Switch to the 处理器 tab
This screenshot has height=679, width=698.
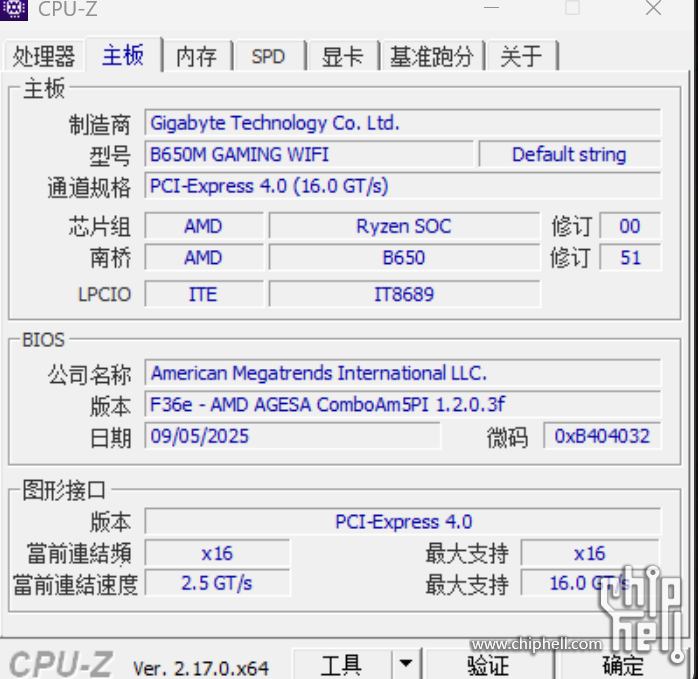[44, 56]
